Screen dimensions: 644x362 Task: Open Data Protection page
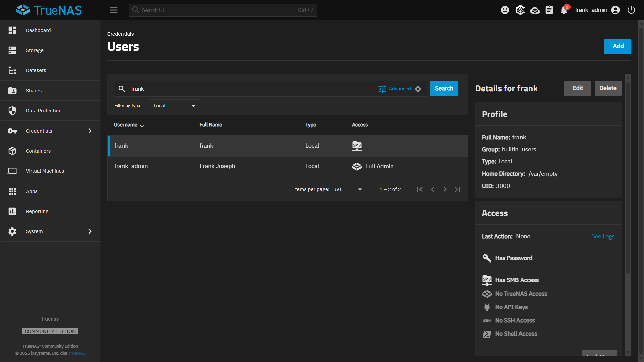click(50, 111)
